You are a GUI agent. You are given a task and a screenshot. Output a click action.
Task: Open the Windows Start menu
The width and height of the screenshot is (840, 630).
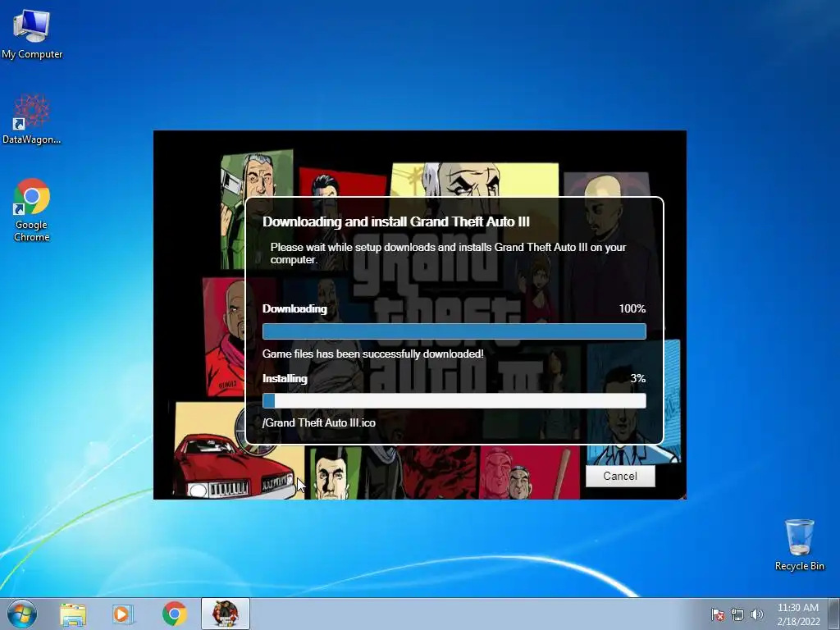pyautogui.click(x=22, y=614)
